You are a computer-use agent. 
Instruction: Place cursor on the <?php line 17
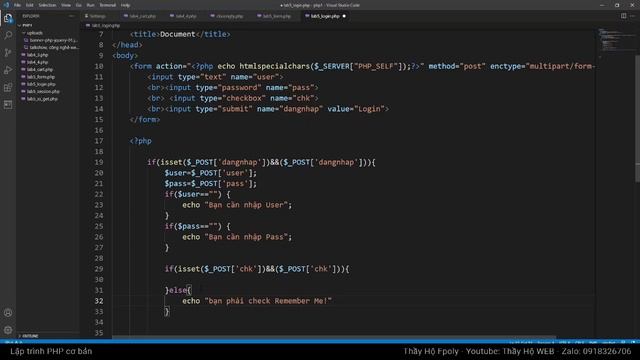tap(140, 141)
